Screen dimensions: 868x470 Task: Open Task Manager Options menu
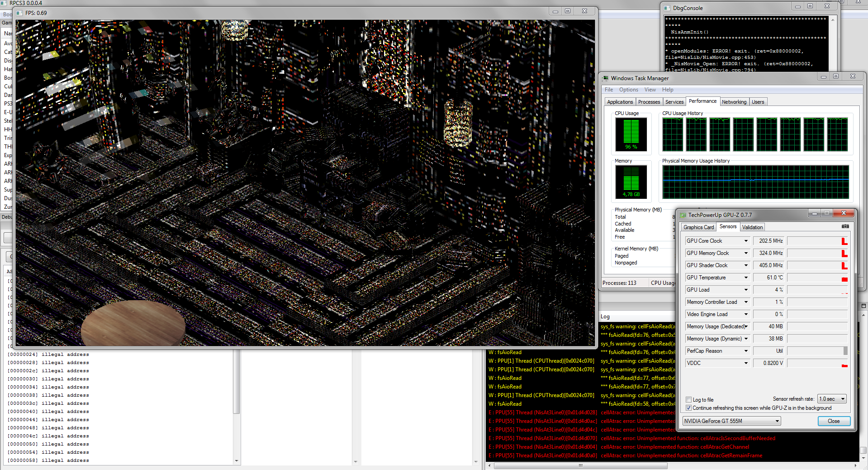628,90
